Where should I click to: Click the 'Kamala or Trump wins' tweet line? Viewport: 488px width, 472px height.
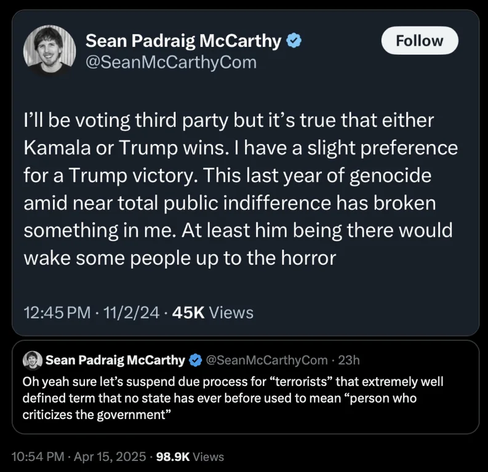(241, 148)
